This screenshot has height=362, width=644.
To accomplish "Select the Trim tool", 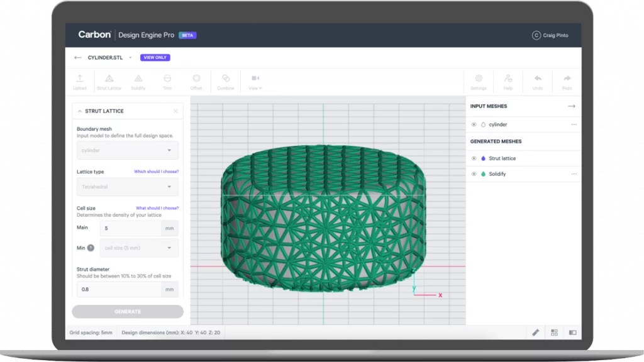I will point(167,82).
